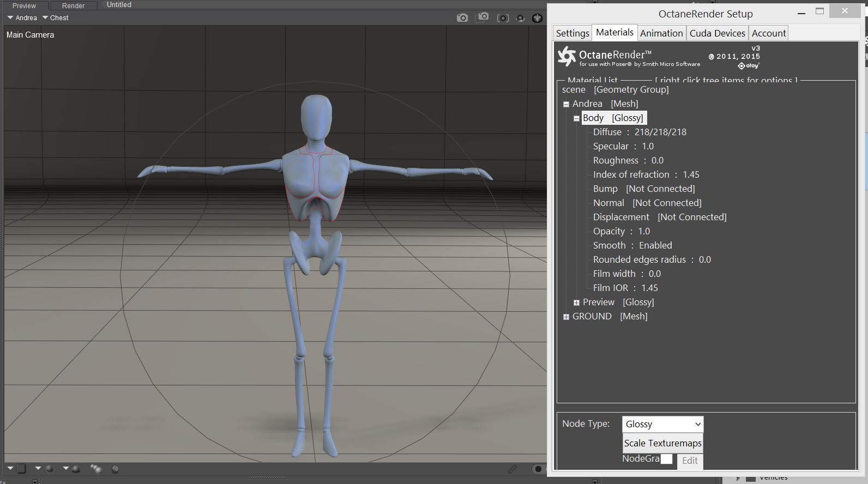Click the dark globe figure icon
This screenshot has height=484, width=868.
click(x=538, y=18)
